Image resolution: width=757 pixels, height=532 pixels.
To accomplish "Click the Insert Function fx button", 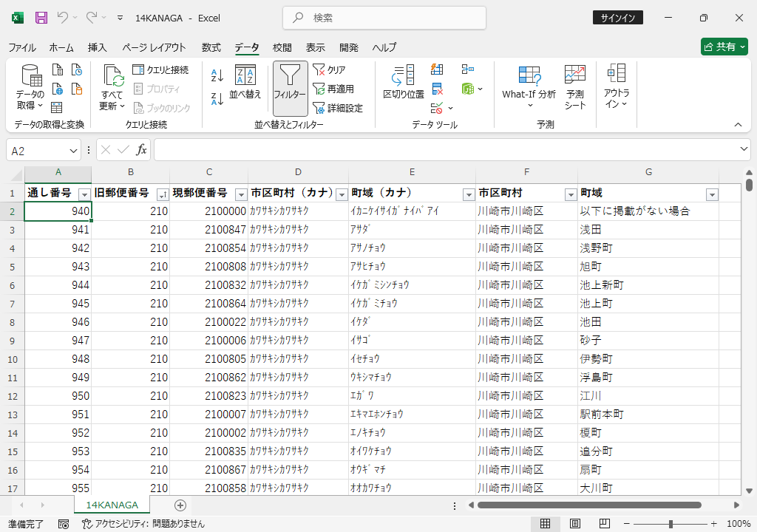I will point(141,150).
